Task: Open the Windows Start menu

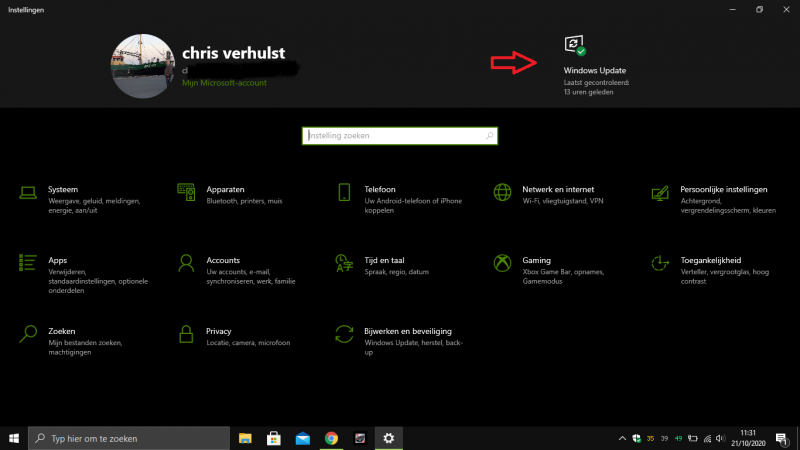Action: (x=14, y=438)
